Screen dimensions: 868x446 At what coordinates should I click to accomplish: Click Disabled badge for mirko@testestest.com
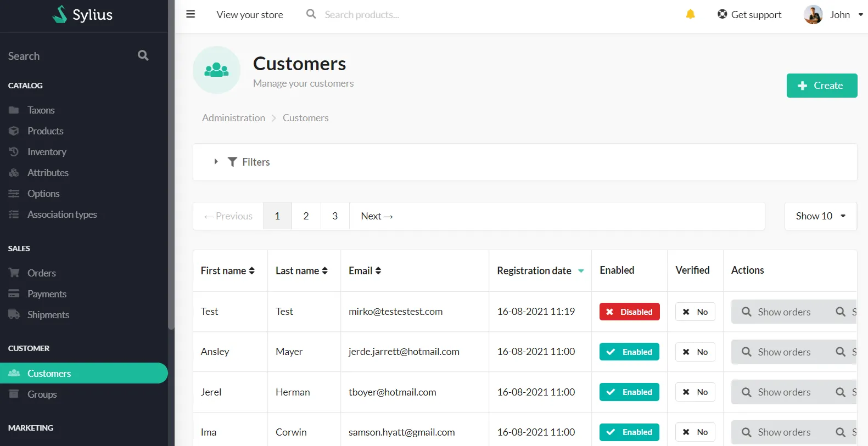pyautogui.click(x=629, y=312)
